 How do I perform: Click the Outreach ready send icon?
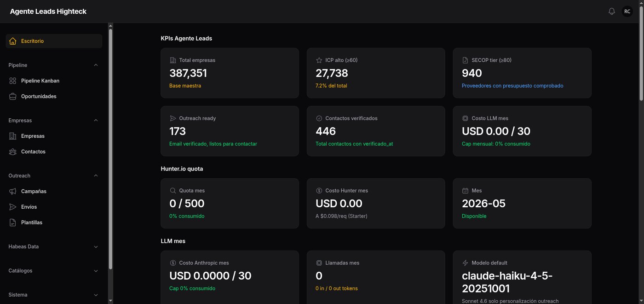coord(173,118)
